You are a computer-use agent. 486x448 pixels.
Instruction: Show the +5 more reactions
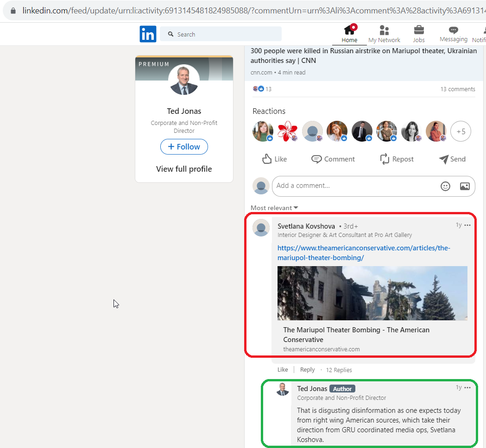pyautogui.click(x=461, y=131)
